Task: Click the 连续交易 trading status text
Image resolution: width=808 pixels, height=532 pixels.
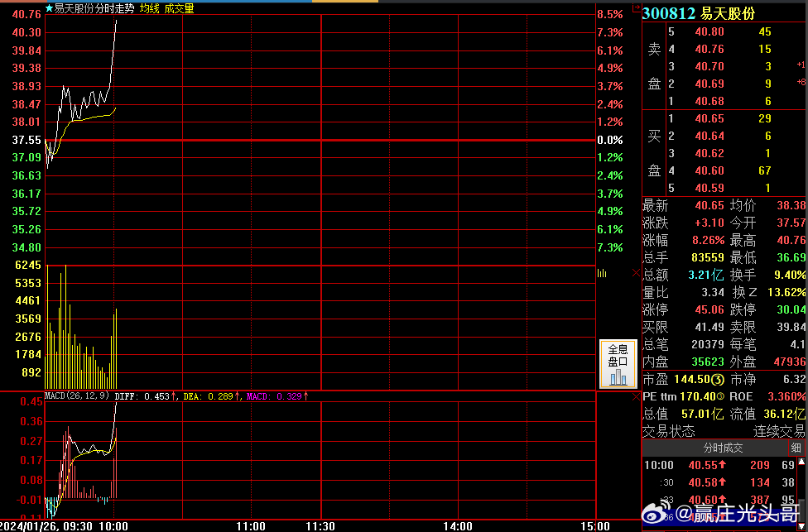Action: pyautogui.click(x=779, y=431)
